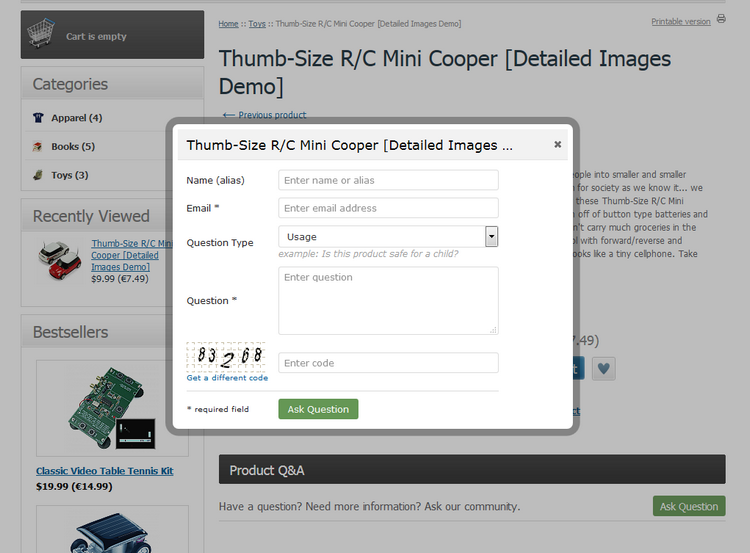Click the Product Q&A header
The image size is (750, 553).
(472, 470)
